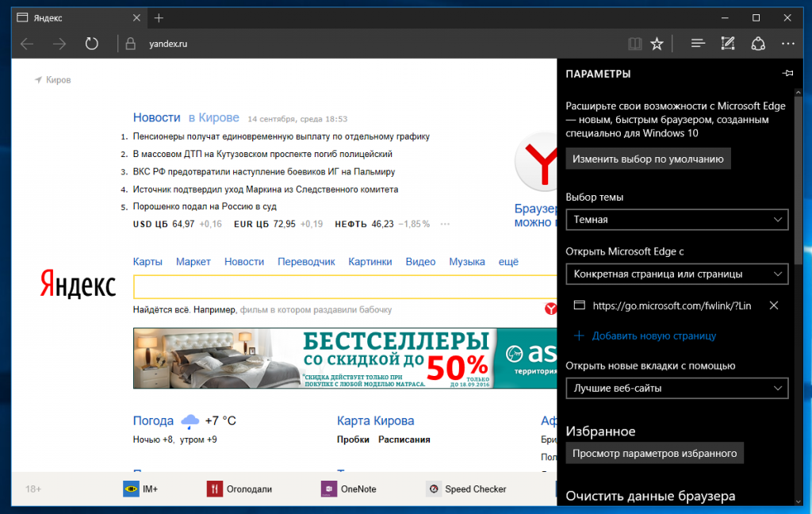Click the forward navigation arrow
This screenshot has width=812, height=514.
[x=59, y=44]
